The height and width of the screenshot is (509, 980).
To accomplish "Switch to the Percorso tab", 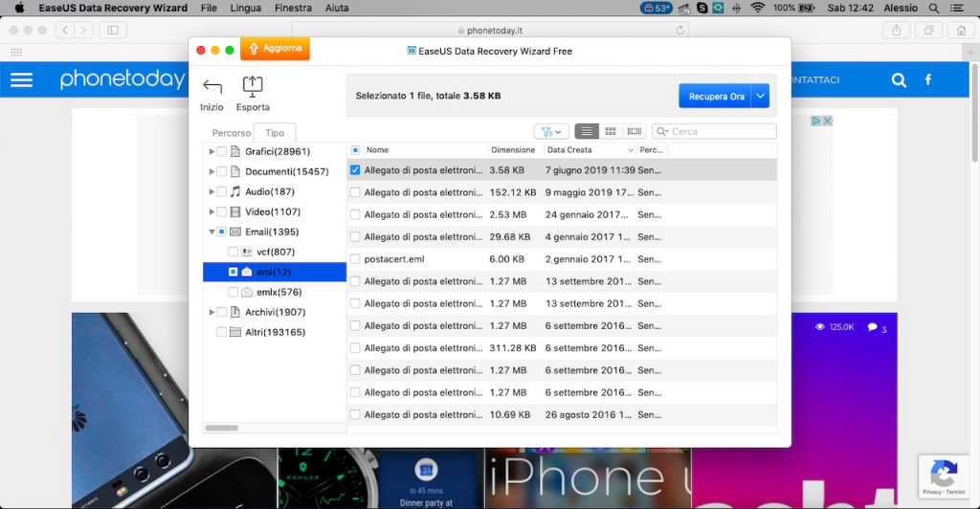I will pyautogui.click(x=231, y=133).
